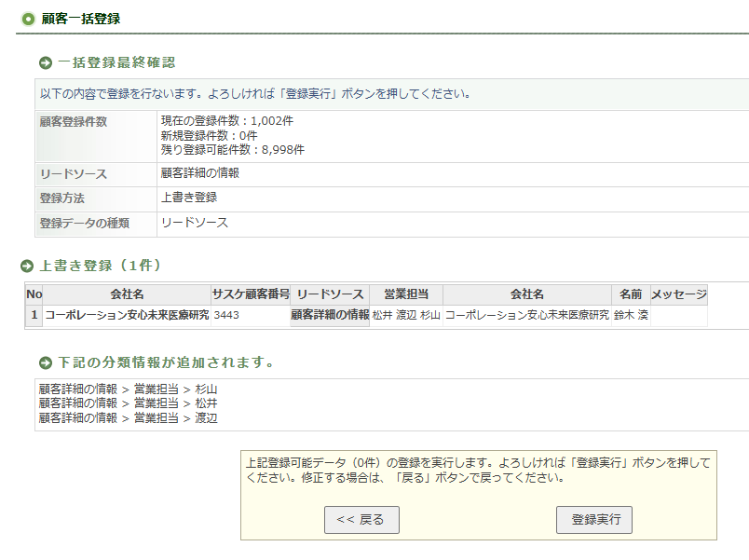Click the メッセージ column header
This screenshot has height=560, width=749.
coord(678,294)
